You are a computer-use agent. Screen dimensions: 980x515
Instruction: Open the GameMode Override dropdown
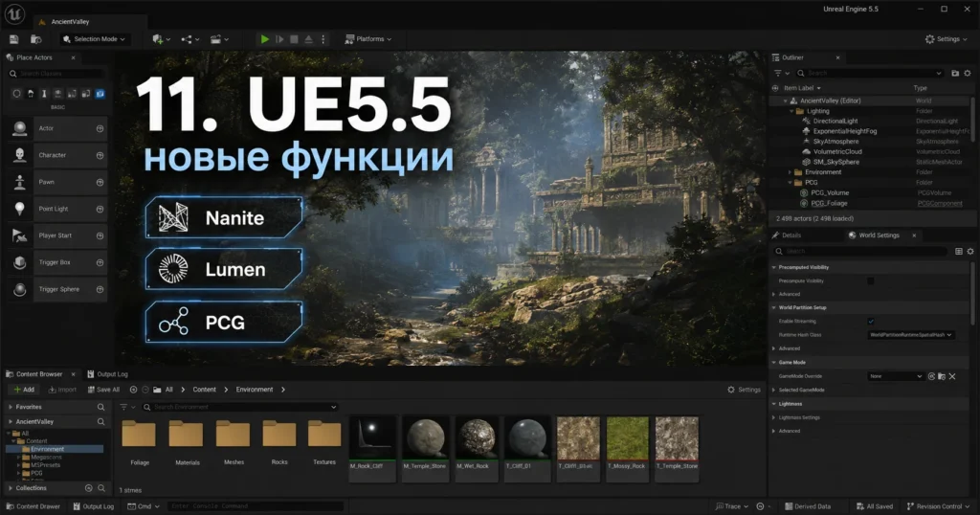coord(896,376)
